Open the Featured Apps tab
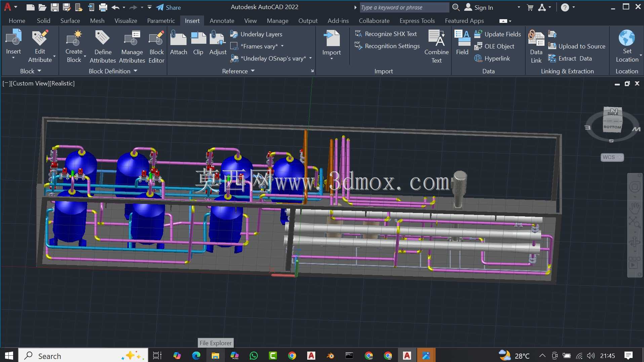Image resolution: width=644 pixels, height=362 pixels. click(464, 21)
